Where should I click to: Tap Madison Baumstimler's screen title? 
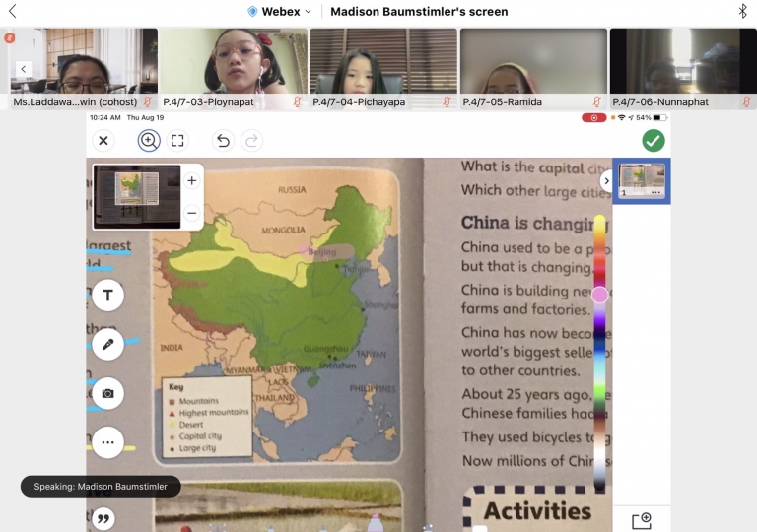[x=419, y=11]
